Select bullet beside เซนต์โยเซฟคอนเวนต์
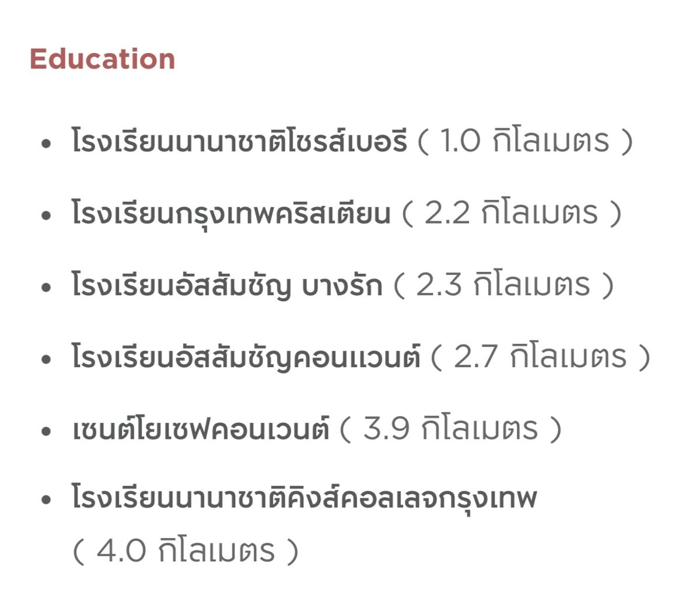Image resolution: width=700 pixels, height=611 pixels. pyautogui.click(x=47, y=432)
